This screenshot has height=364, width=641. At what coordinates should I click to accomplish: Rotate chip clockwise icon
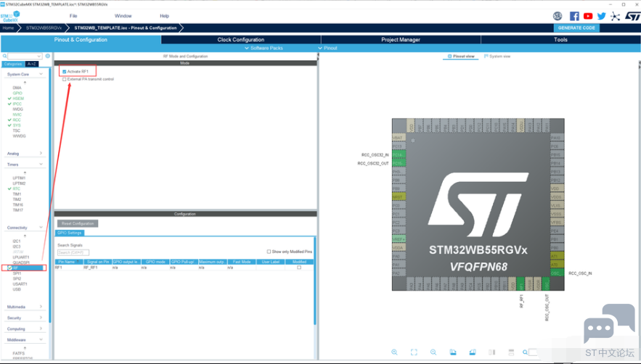[453, 352]
